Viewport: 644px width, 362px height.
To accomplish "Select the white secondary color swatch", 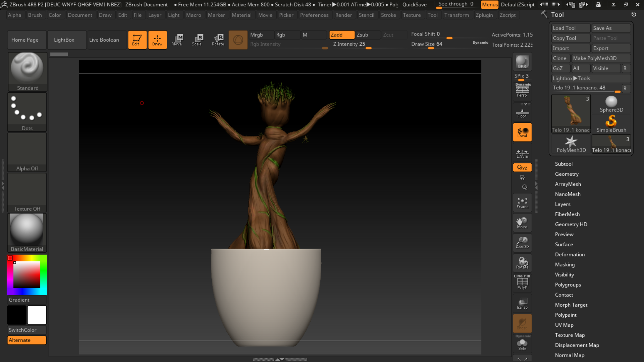I will (37, 315).
